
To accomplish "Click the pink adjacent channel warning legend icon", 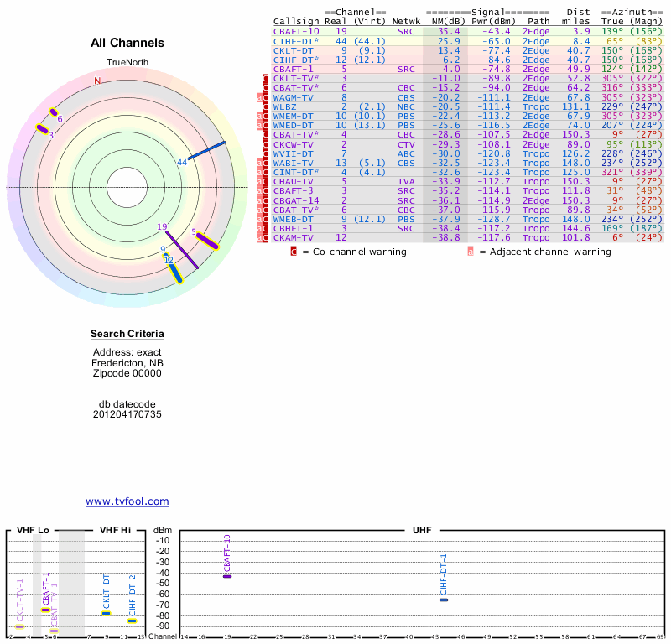I will point(471,251).
